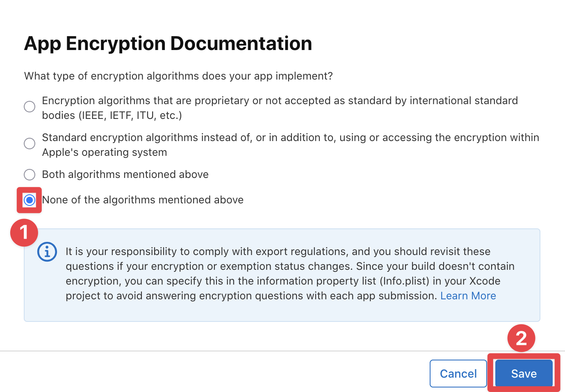This screenshot has height=392, width=565.
Task: Click the blue information icon in the notice box
Action: [47, 252]
